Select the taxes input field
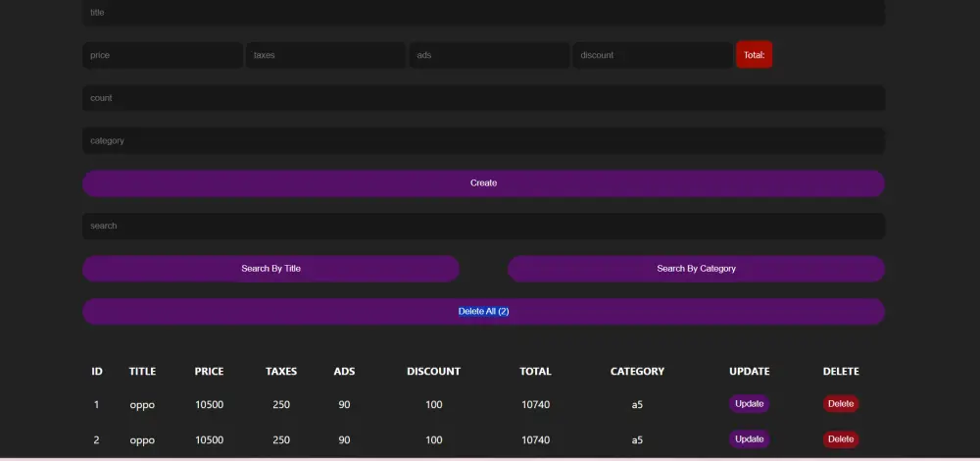The width and height of the screenshot is (980, 461). coord(325,55)
